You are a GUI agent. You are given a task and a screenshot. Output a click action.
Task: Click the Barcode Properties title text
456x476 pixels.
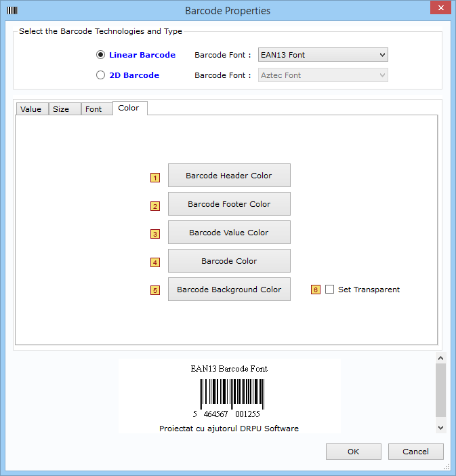point(228,11)
